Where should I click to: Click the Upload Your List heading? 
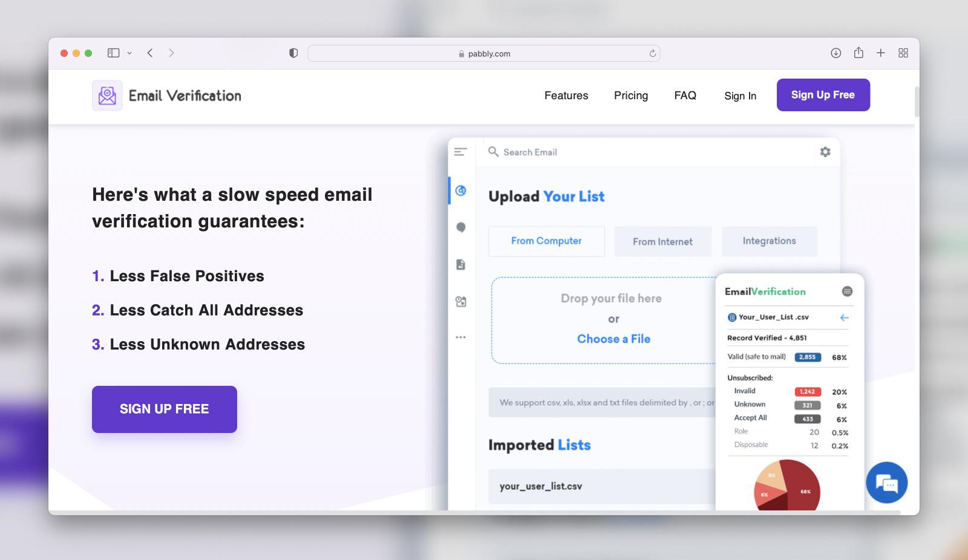[546, 197]
